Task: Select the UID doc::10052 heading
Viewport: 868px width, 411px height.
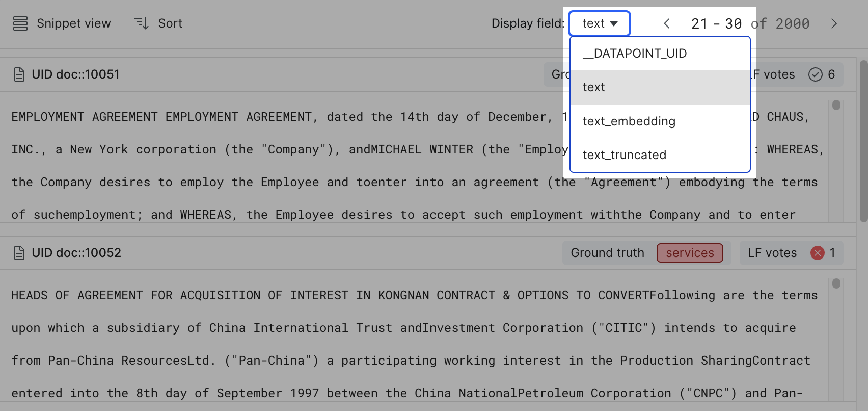Action: point(76,253)
